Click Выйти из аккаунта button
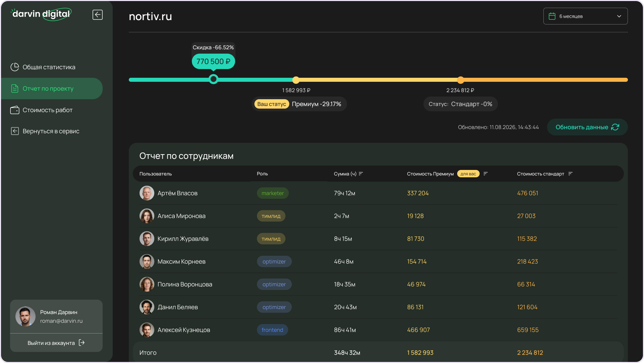The height and width of the screenshot is (363, 644). (56, 343)
